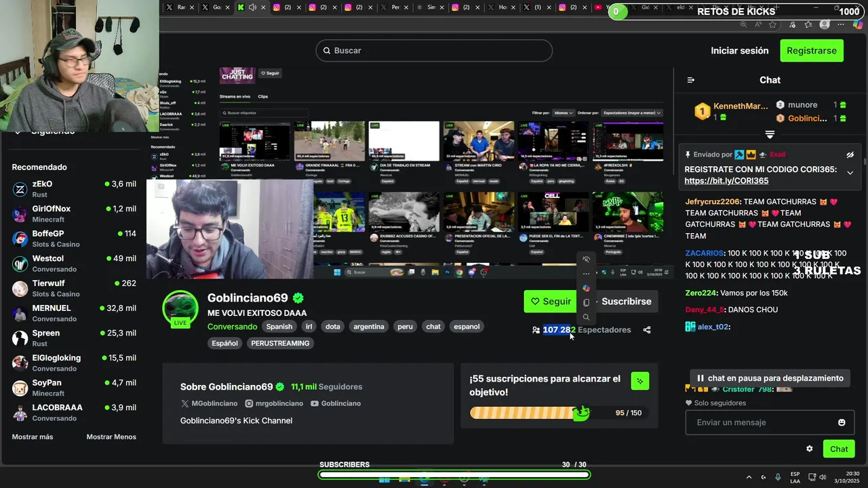The image size is (868, 488).
Task: Click the Suscribirse button
Action: [x=625, y=302]
